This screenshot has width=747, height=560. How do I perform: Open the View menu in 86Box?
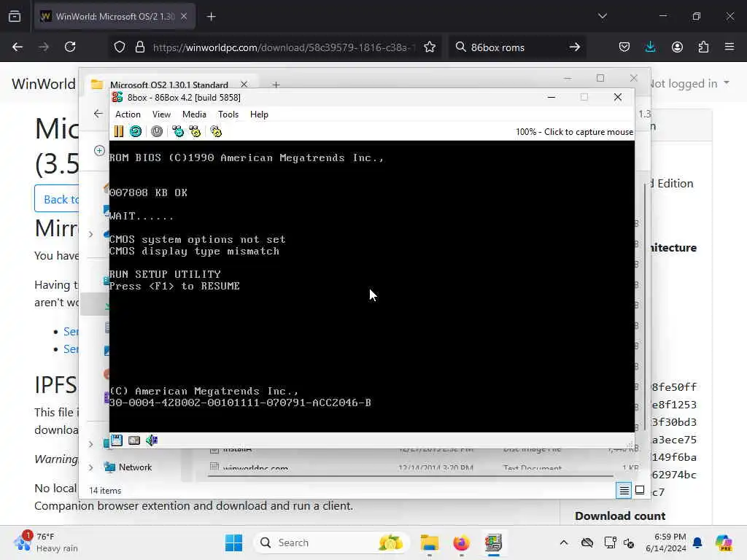click(161, 114)
